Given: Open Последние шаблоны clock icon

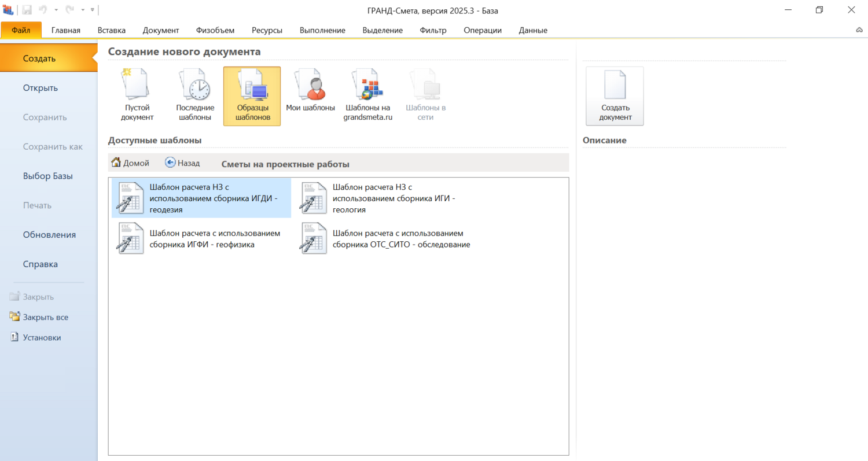Looking at the screenshot, I should coord(195,96).
